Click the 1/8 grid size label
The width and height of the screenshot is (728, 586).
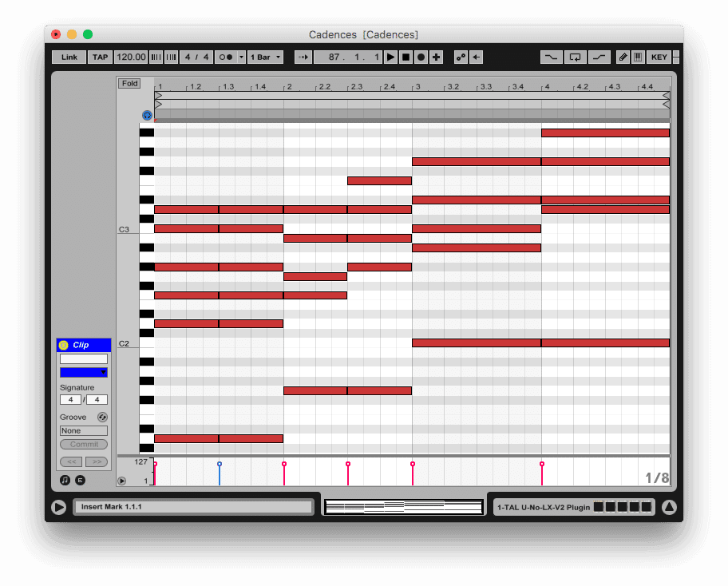(657, 477)
